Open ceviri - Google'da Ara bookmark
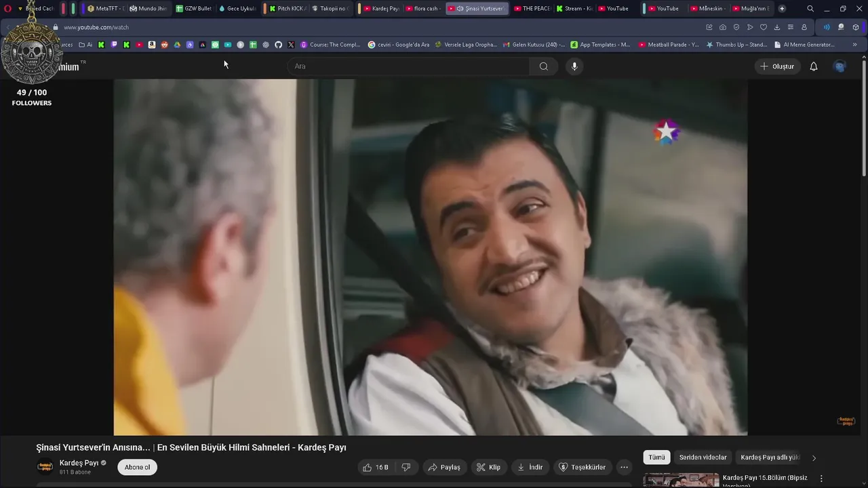 [399, 45]
